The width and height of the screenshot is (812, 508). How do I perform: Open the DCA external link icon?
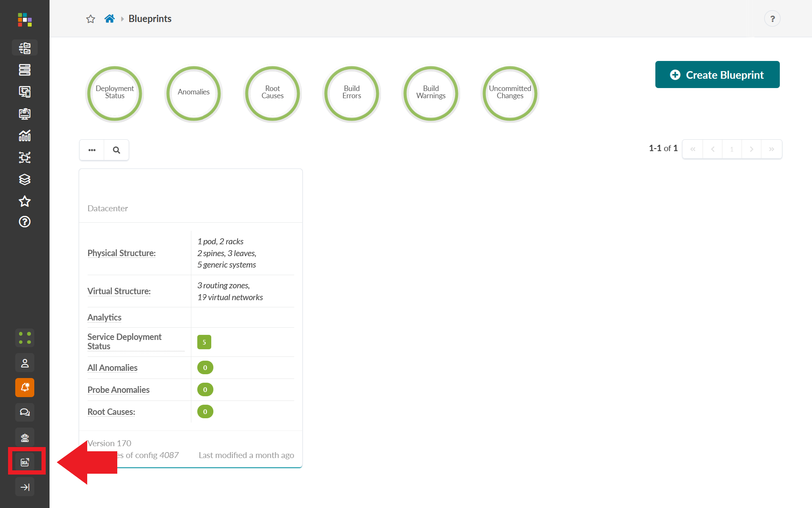pos(25,462)
